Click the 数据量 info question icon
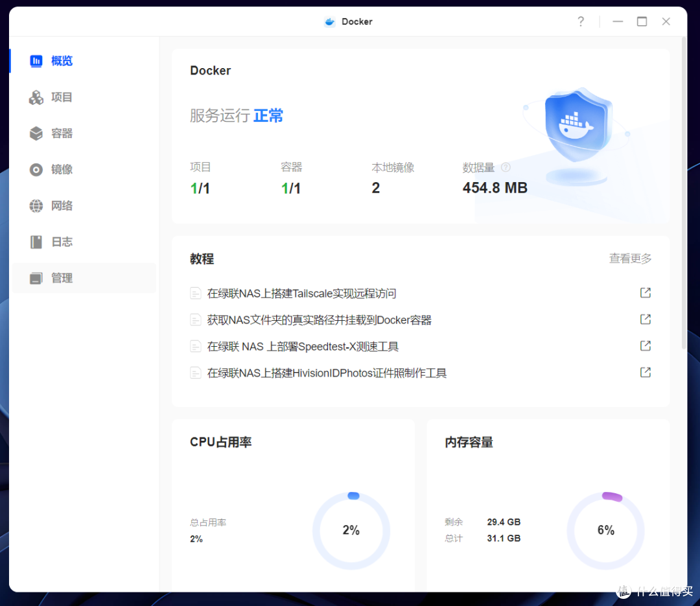Viewport: 700px width, 606px height. coord(506,167)
